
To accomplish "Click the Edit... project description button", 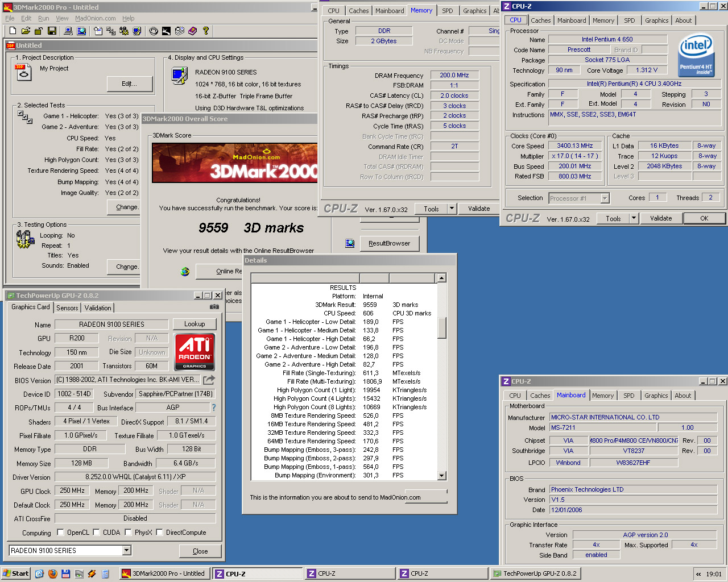I will pyautogui.click(x=130, y=84).
